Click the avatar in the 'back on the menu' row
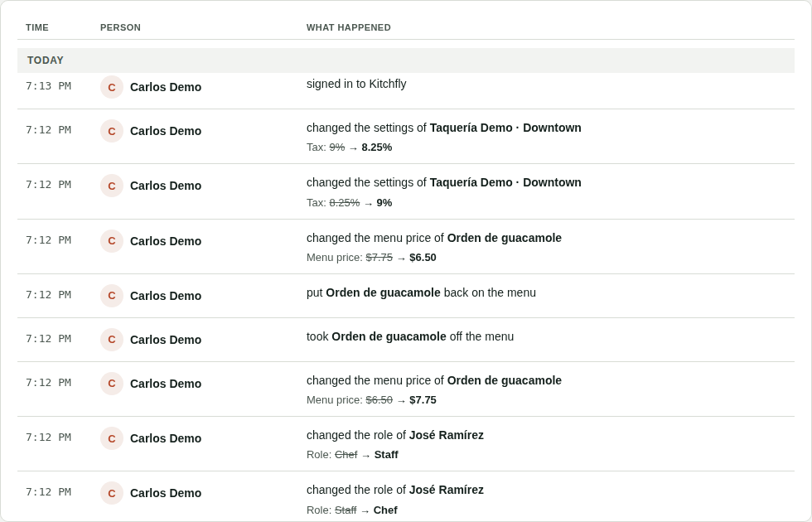The height and width of the screenshot is (522, 812). click(111, 296)
